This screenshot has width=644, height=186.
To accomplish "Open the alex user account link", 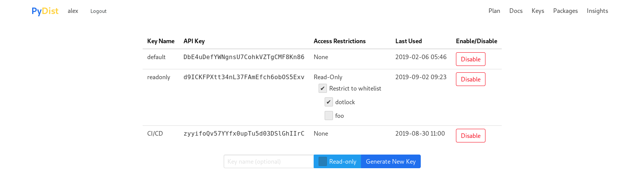I will (x=73, y=11).
